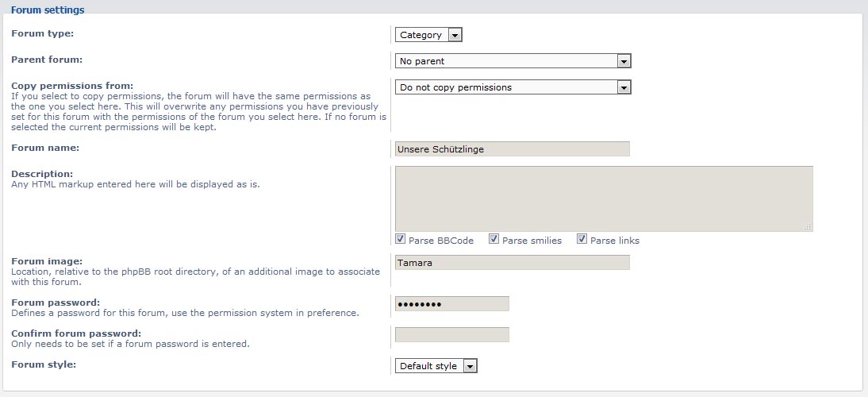Click the Forum type label

tap(43, 33)
